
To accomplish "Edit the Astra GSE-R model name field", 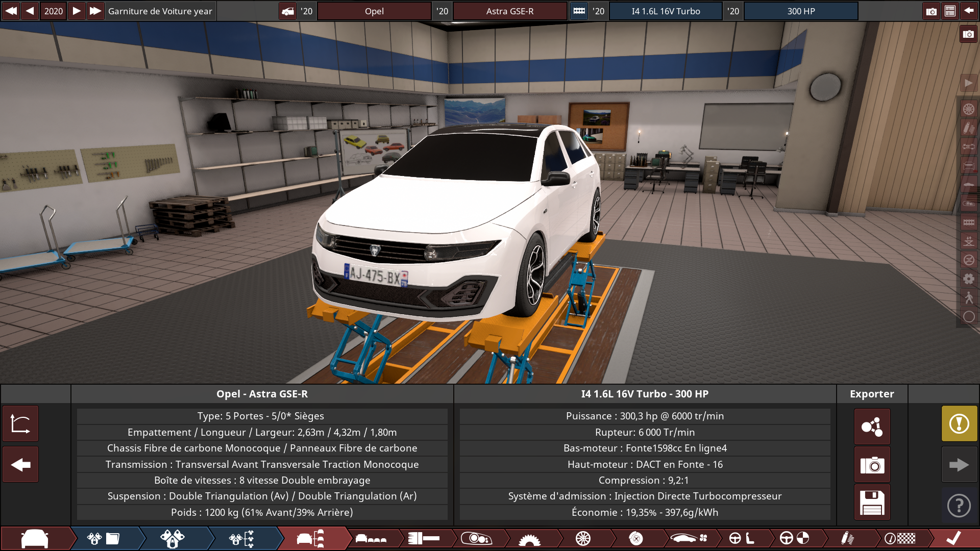I will pyautogui.click(x=510, y=11).
